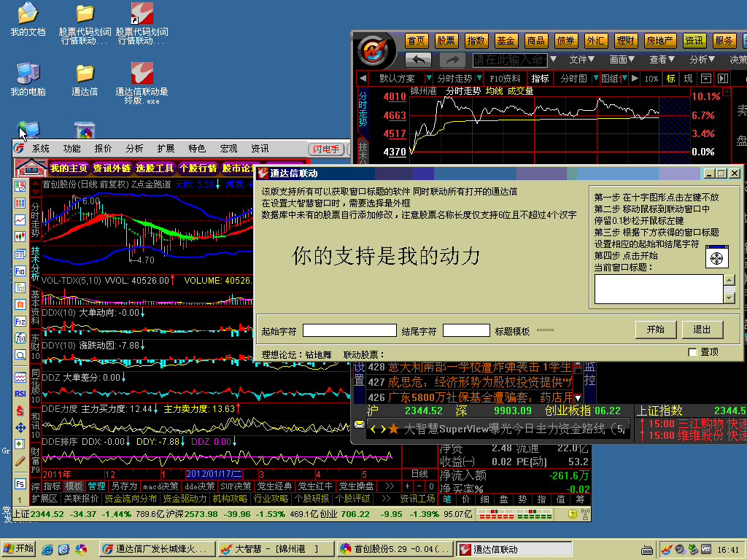Click the 当前窗口标题 box scroll-up arrow
This screenshot has height=560, width=747.
(x=729, y=279)
